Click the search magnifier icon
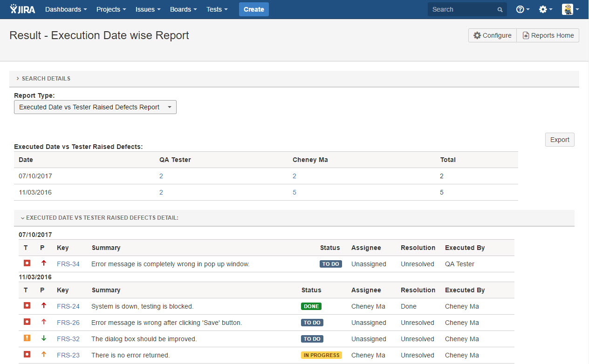 pos(500,10)
